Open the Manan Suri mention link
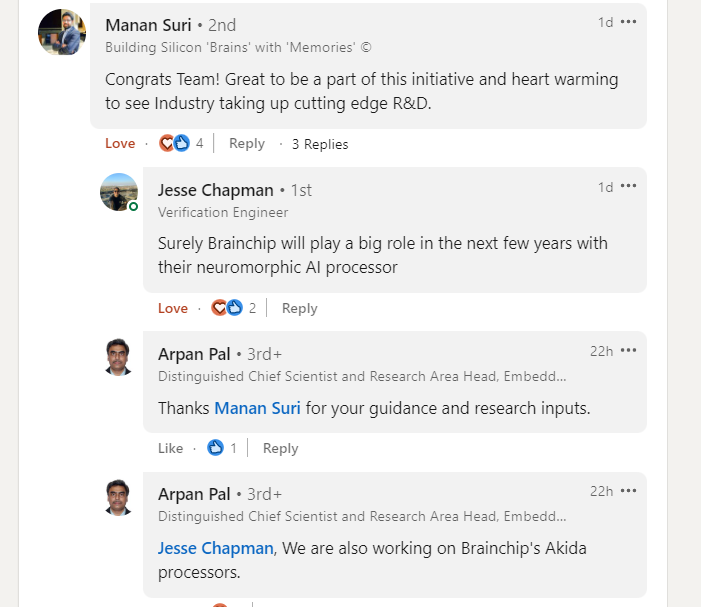This screenshot has width=701, height=607. tap(257, 408)
